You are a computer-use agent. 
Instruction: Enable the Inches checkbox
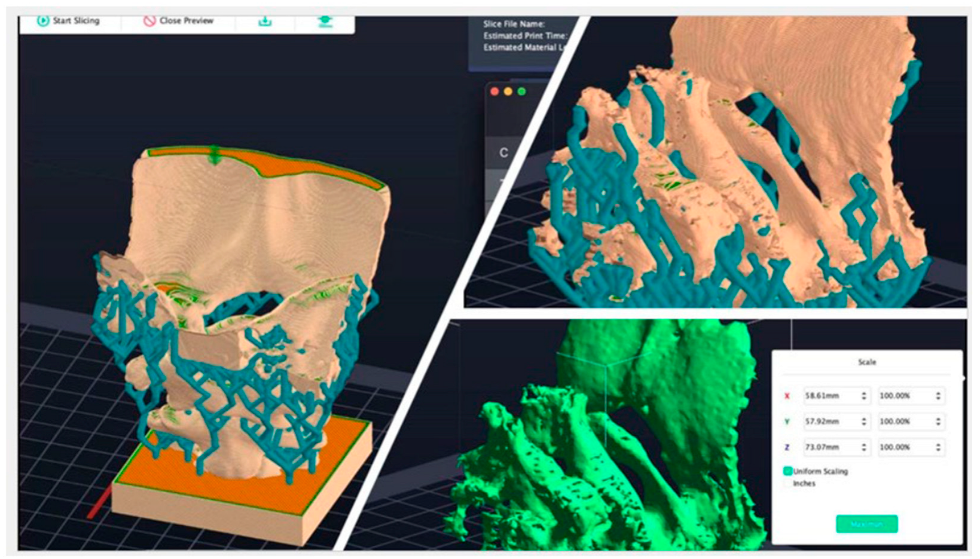[x=788, y=484]
